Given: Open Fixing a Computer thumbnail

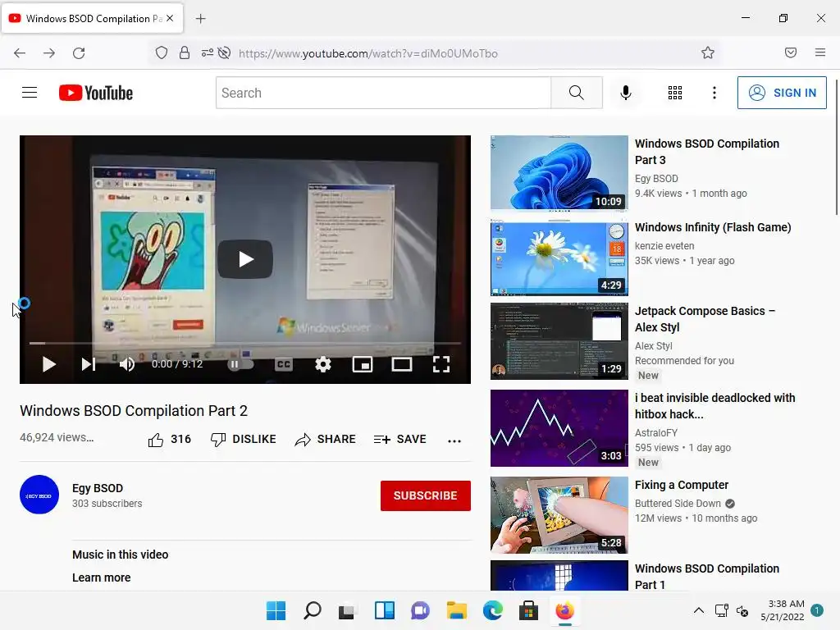Looking at the screenshot, I should [559, 515].
